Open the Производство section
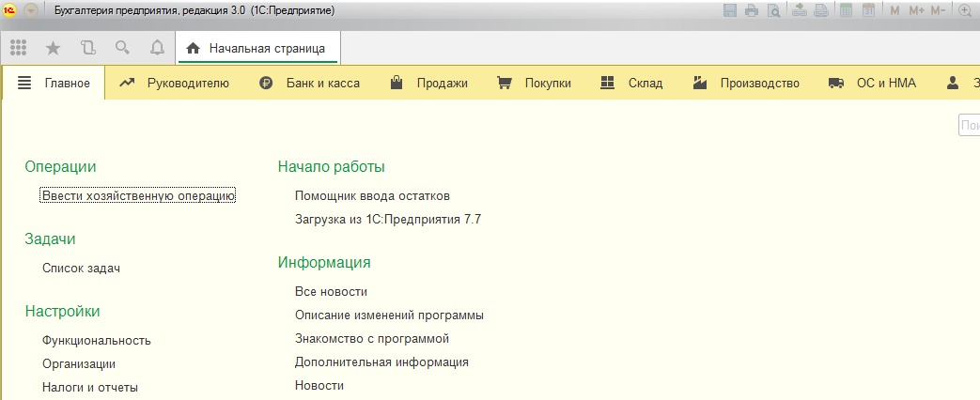Image resolution: width=980 pixels, height=400 pixels. click(x=746, y=84)
